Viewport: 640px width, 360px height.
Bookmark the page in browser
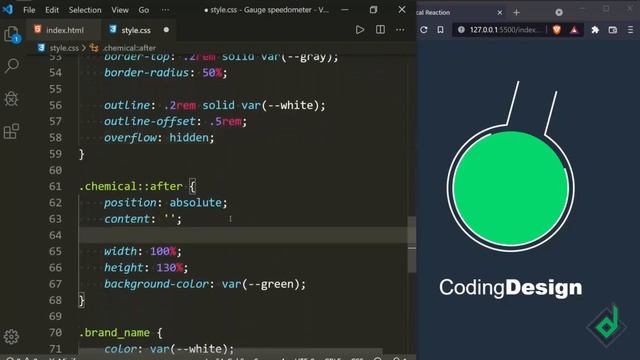pos(440,30)
